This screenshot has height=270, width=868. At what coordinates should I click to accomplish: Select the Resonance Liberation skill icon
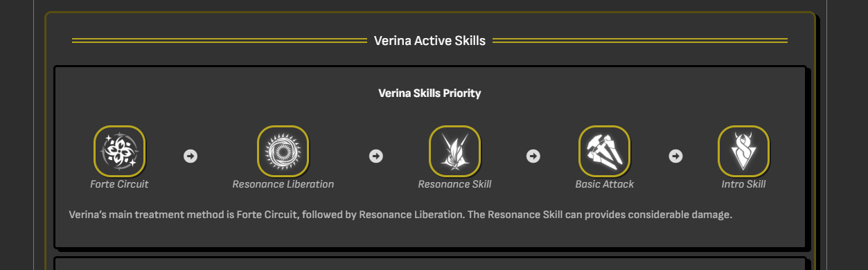tap(283, 151)
